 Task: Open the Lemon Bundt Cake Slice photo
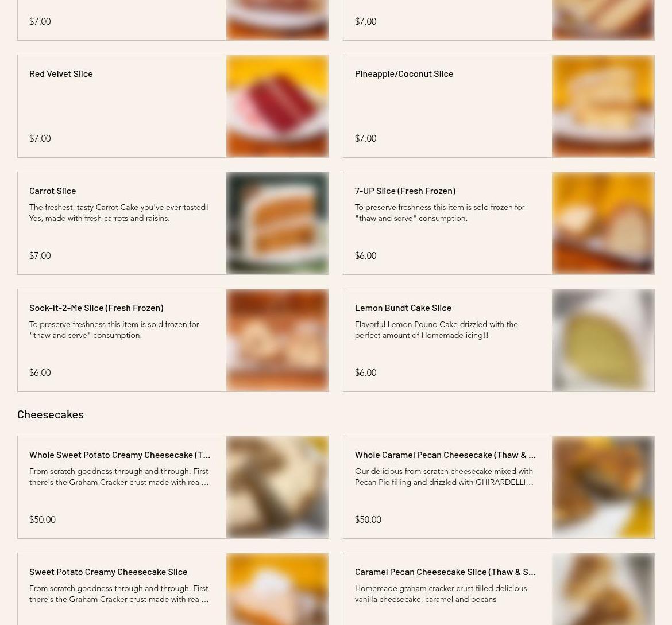(603, 340)
